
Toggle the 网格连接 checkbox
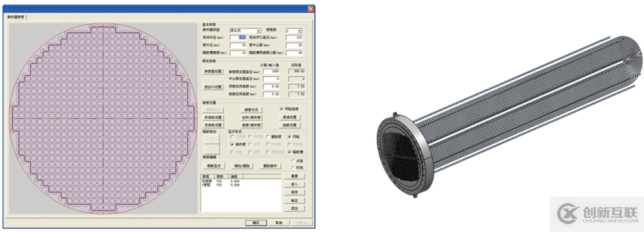pyautogui.click(x=281, y=109)
